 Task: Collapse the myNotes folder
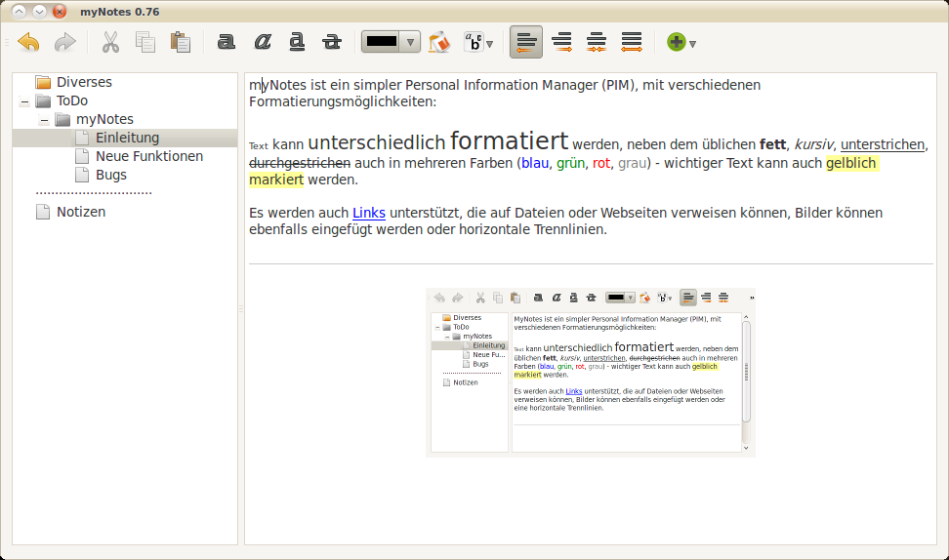click(44, 120)
